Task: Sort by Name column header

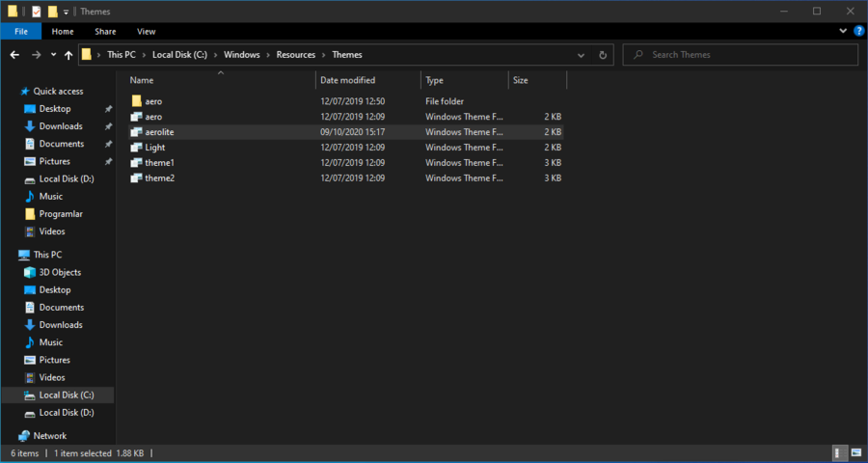Action: [x=221, y=80]
